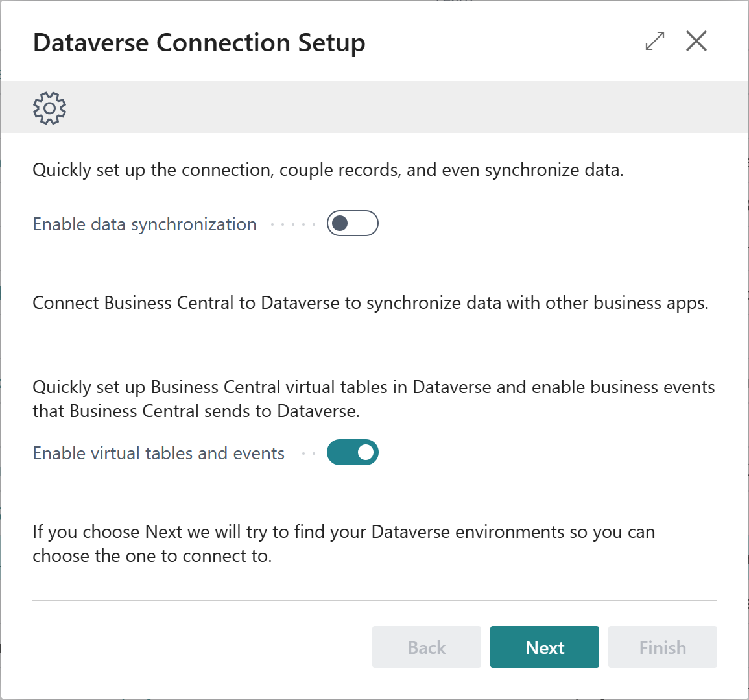Viewport: 749px width, 700px height.
Task: Click 'Quickly set up the connection' text
Action: [328, 170]
